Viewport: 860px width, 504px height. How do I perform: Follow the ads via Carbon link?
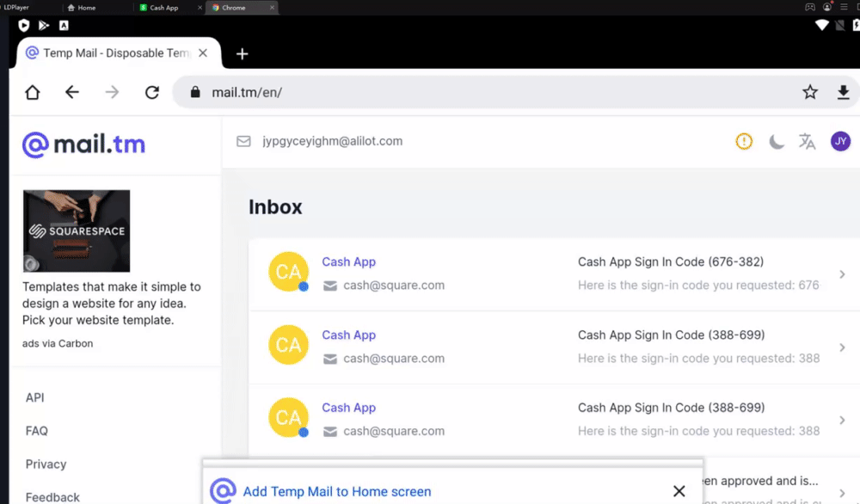pos(58,343)
